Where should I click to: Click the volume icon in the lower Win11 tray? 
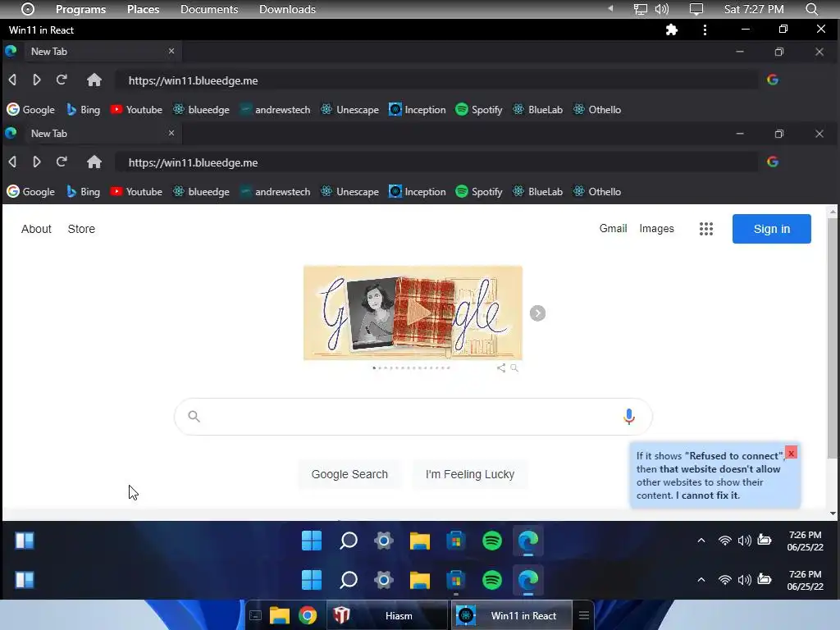tap(744, 580)
